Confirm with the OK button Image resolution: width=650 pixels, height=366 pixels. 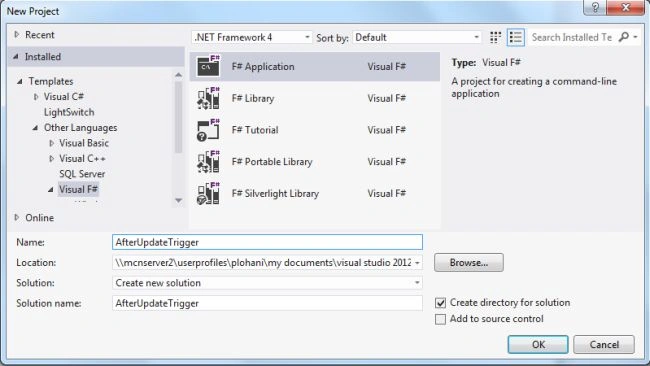point(538,344)
